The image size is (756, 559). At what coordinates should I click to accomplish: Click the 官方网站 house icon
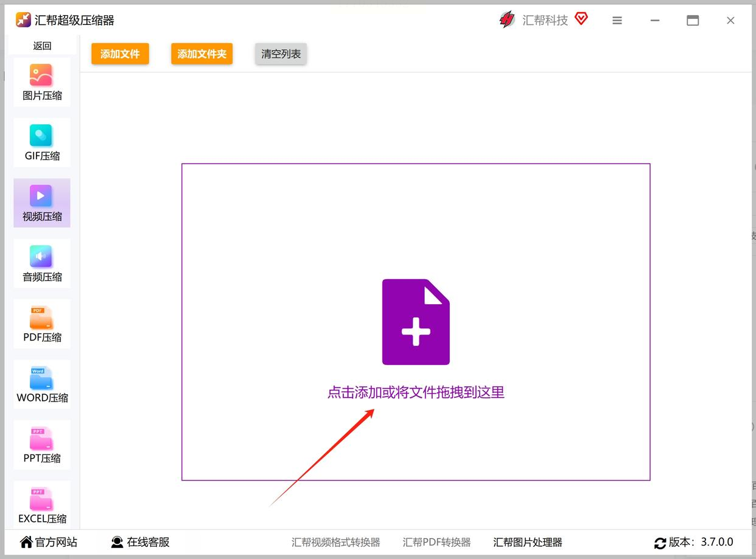[26, 542]
